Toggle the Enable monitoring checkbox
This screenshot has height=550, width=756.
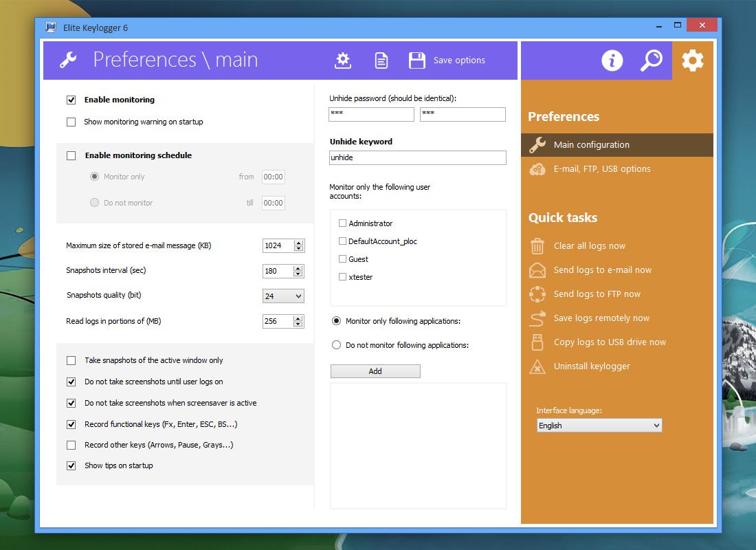pyautogui.click(x=71, y=100)
